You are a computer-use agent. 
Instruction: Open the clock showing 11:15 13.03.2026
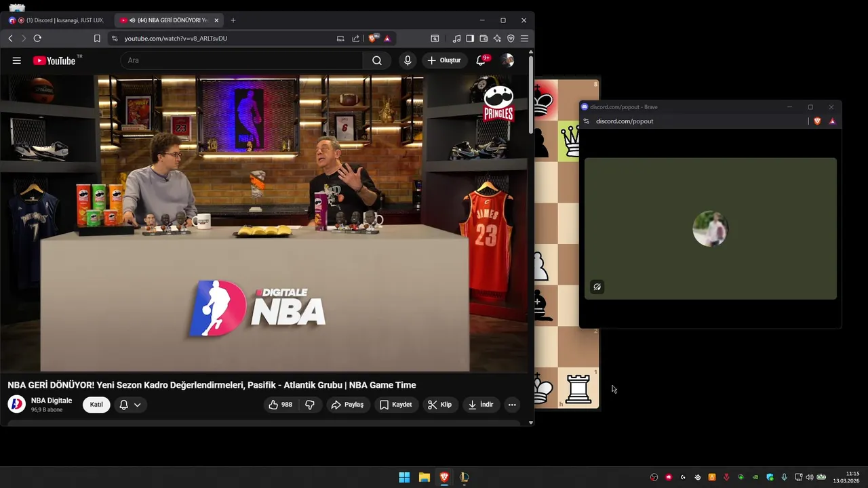point(847,477)
